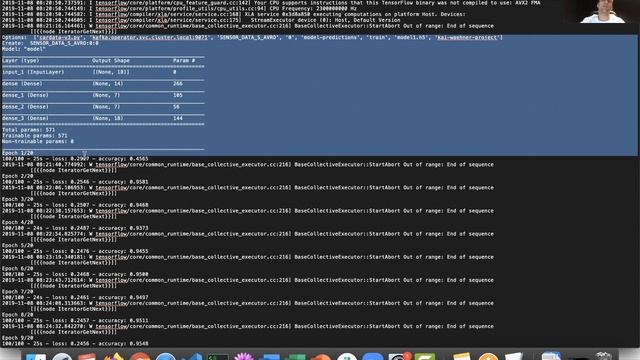Click param count '56' in dense_2 row
The image size is (640, 360).
176,107
